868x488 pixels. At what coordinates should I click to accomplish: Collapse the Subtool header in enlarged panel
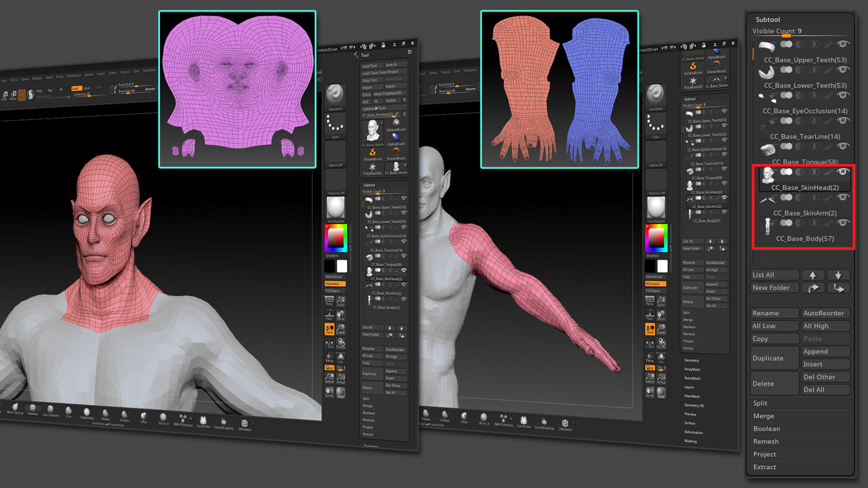coord(768,20)
